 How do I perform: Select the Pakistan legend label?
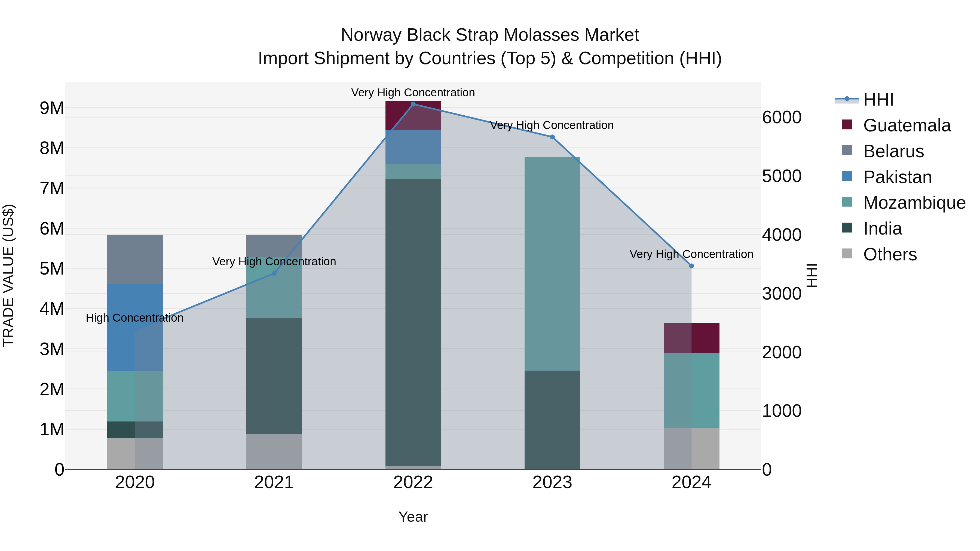click(898, 177)
